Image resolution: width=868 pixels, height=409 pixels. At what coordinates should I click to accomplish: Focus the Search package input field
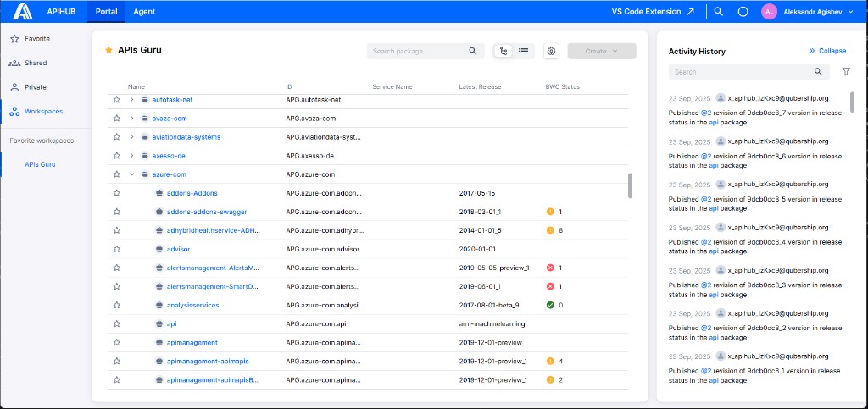426,51
